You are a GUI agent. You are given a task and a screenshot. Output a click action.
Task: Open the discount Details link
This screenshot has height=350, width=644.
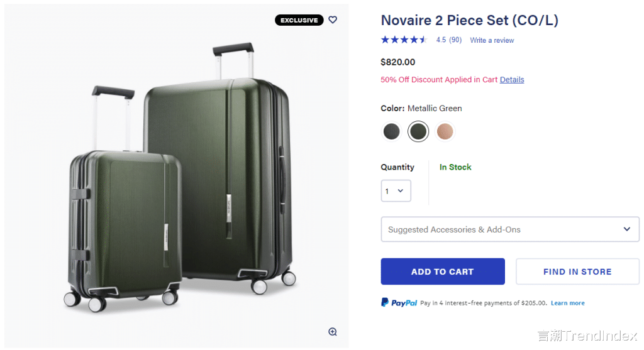click(512, 80)
